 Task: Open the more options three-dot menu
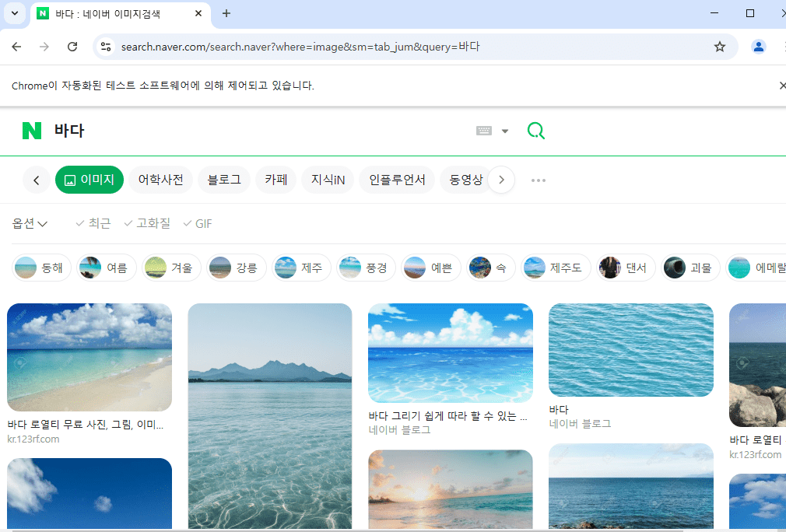coord(539,180)
